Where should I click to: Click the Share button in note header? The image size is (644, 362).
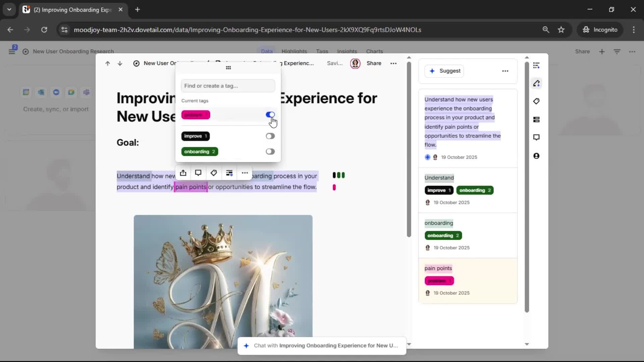pos(374,63)
